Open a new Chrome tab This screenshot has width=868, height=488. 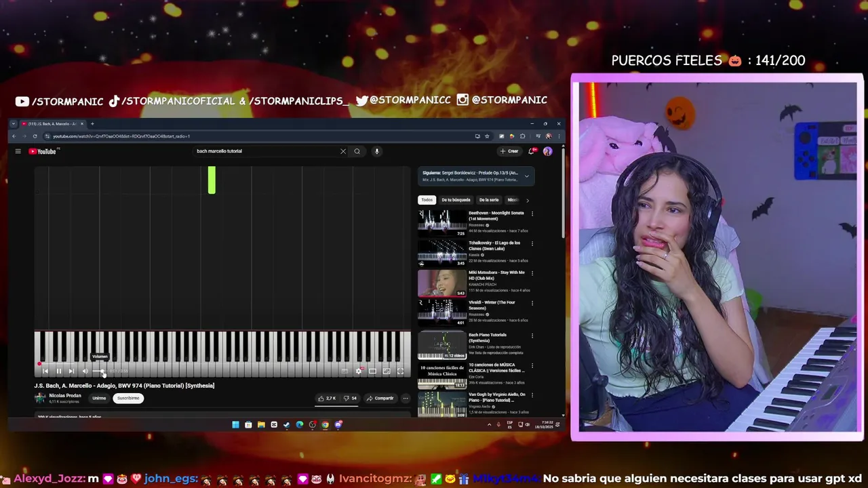point(92,124)
